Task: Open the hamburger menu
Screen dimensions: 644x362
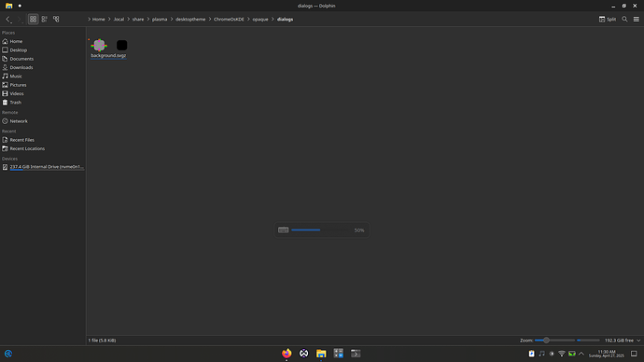Action: 636,19
